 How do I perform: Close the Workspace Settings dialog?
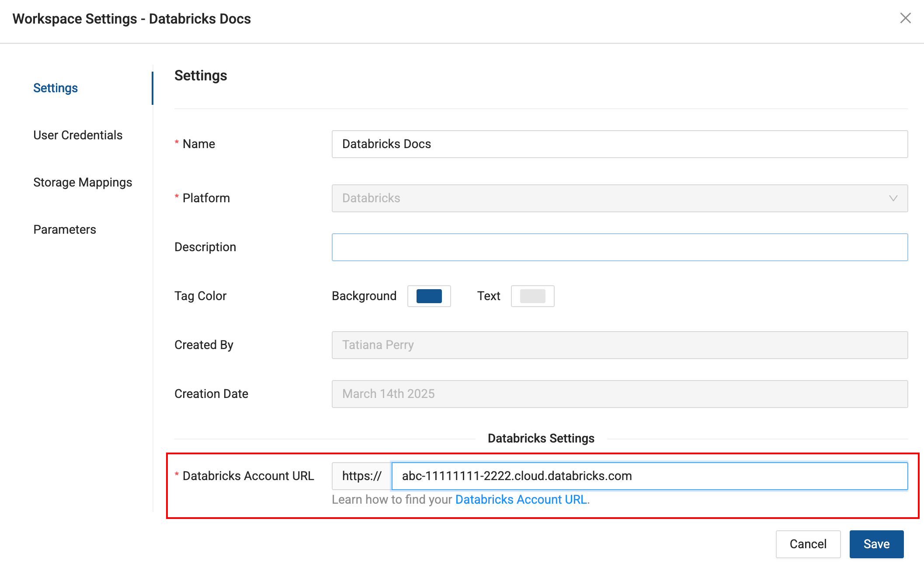pos(905,18)
